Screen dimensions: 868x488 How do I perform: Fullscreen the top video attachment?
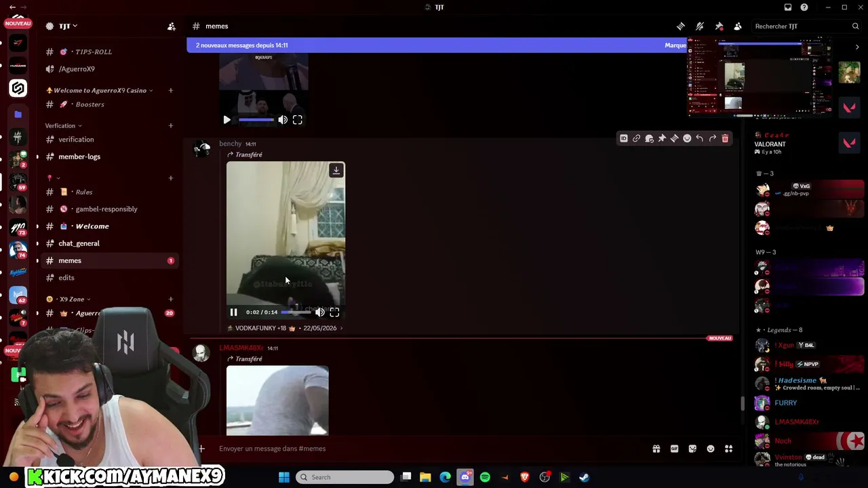(298, 120)
